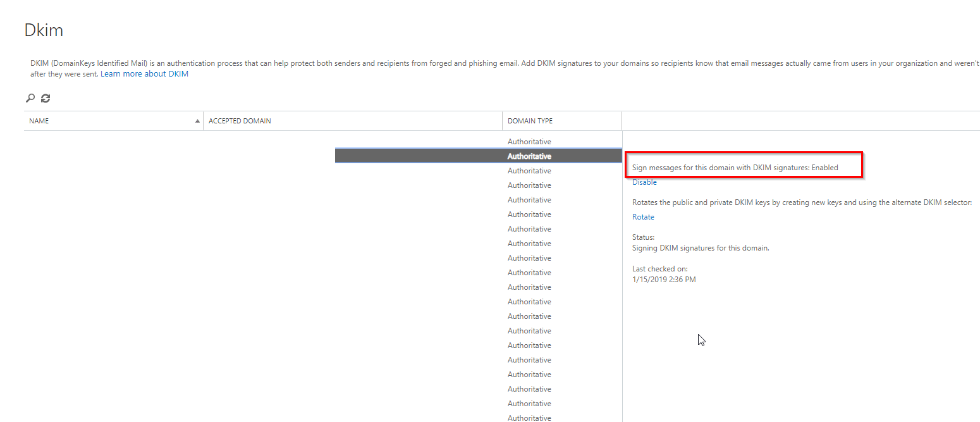980x422 pixels.
Task: Click the search magnifier icon
Action: tap(30, 98)
